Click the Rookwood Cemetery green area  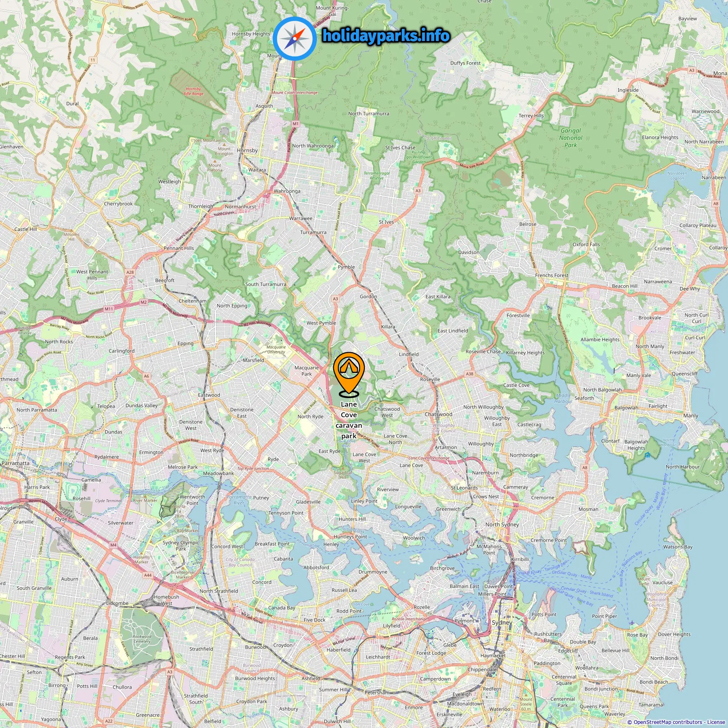tap(142, 639)
